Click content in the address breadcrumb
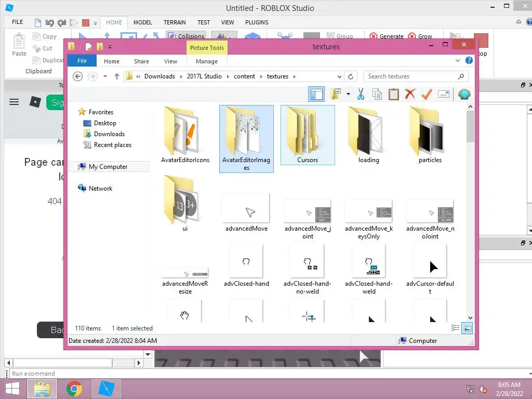Image resolution: width=532 pixels, height=399 pixels. click(244, 76)
